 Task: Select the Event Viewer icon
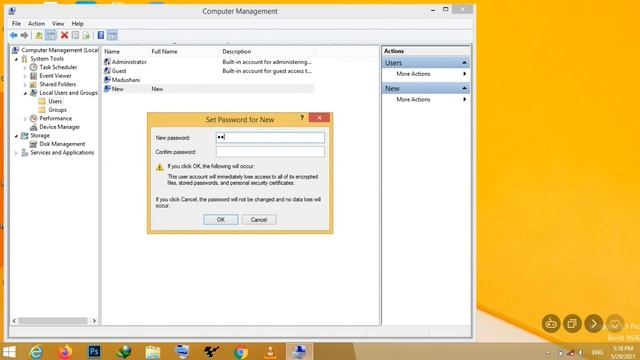33,76
